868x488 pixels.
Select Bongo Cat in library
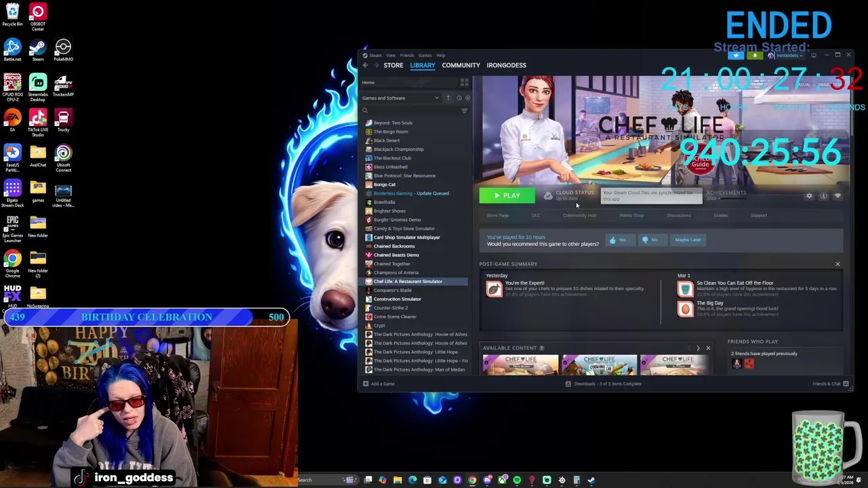[x=384, y=184]
